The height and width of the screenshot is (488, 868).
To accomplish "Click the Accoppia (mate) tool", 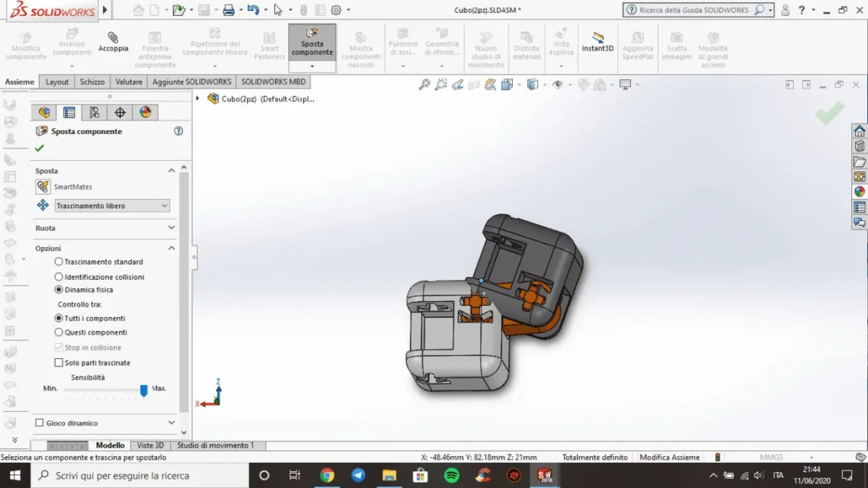I will [x=113, y=42].
